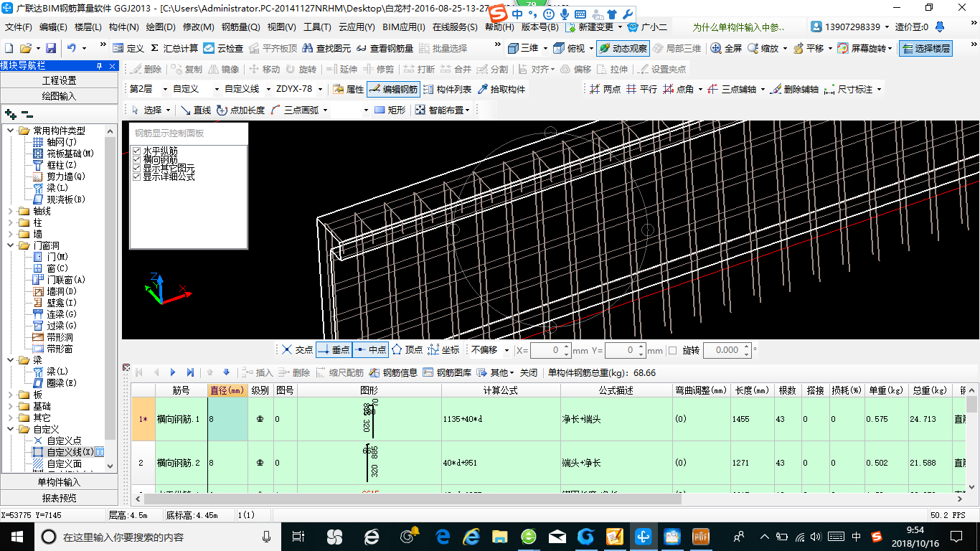Uncheck 显示详细公式 checkbox
This screenshot has width=980, height=551.
[136, 176]
